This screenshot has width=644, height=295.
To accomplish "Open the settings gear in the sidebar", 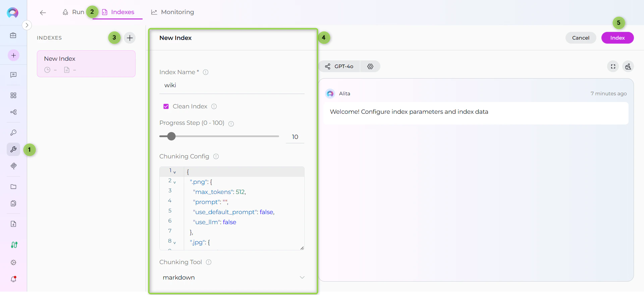I will click(13, 262).
